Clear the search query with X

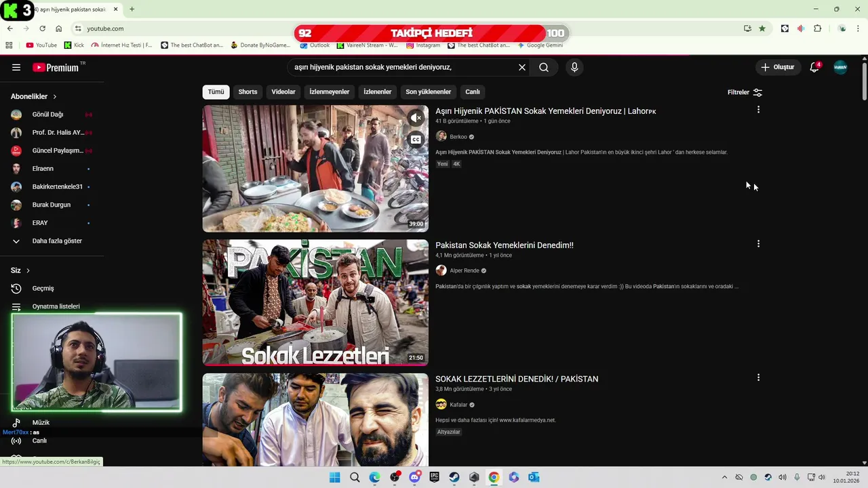[522, 67]
